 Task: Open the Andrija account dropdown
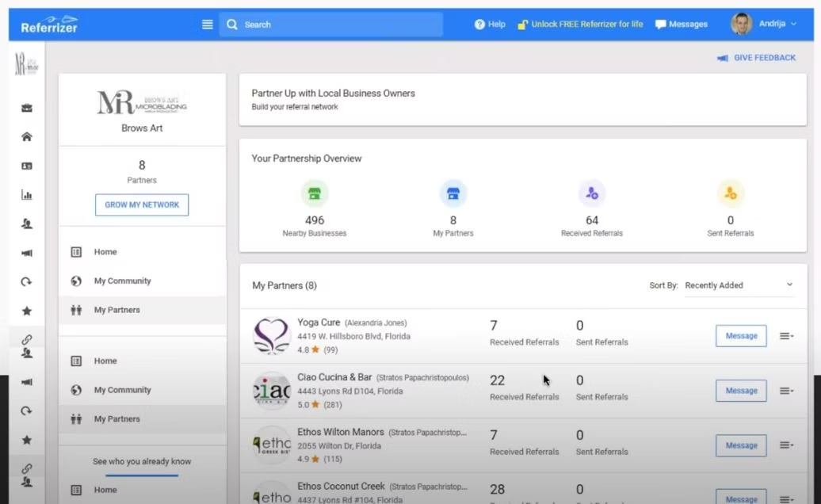[x=764, y=24]
